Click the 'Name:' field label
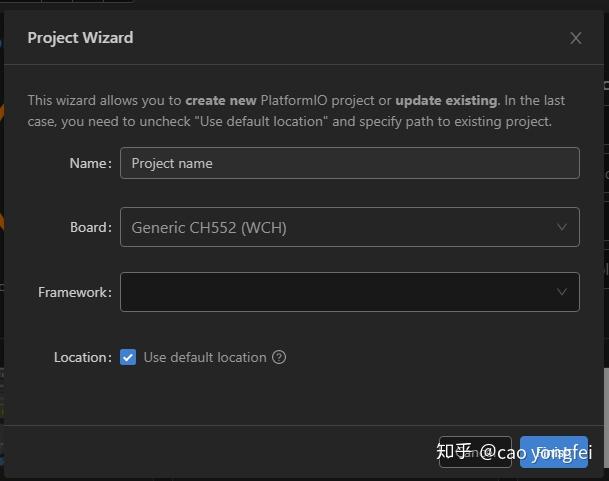609x481 pixels. [x=90, y=163]
